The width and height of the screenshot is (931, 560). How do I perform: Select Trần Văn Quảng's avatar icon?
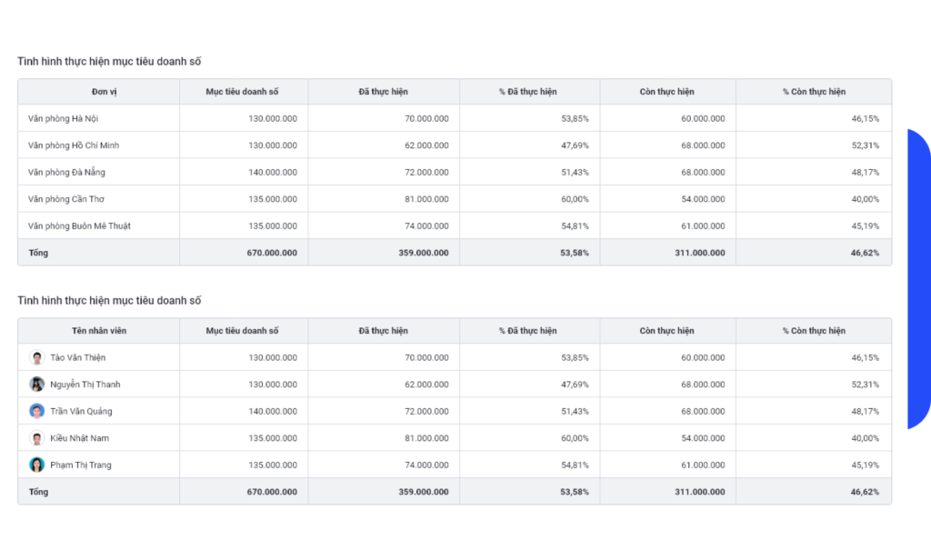point(37,411)
